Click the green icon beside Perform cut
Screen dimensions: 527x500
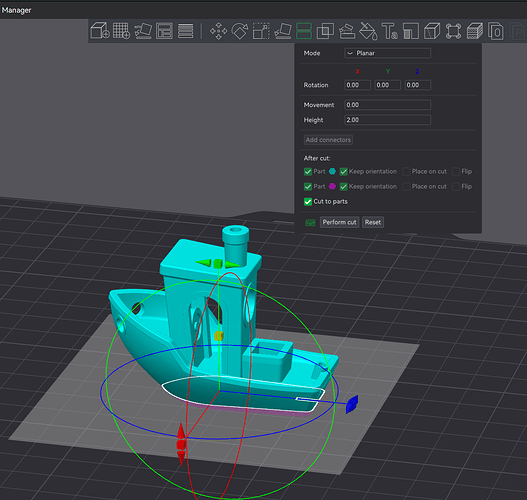coord(310,222)
